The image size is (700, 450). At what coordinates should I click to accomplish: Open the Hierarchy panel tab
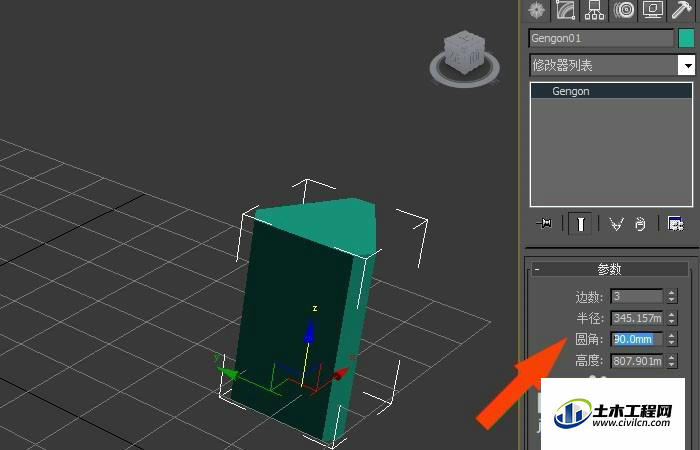(594, 10)
